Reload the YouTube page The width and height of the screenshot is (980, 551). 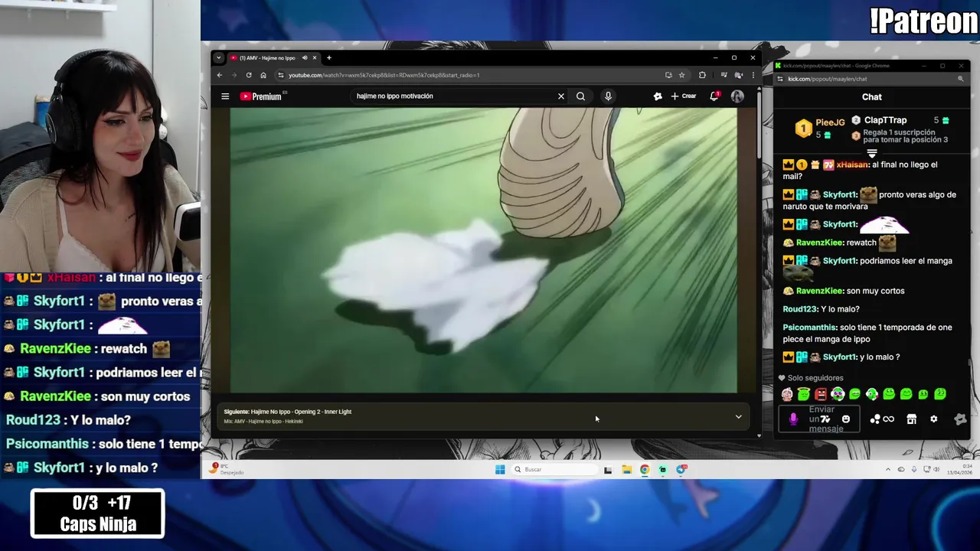click(249, 75)
